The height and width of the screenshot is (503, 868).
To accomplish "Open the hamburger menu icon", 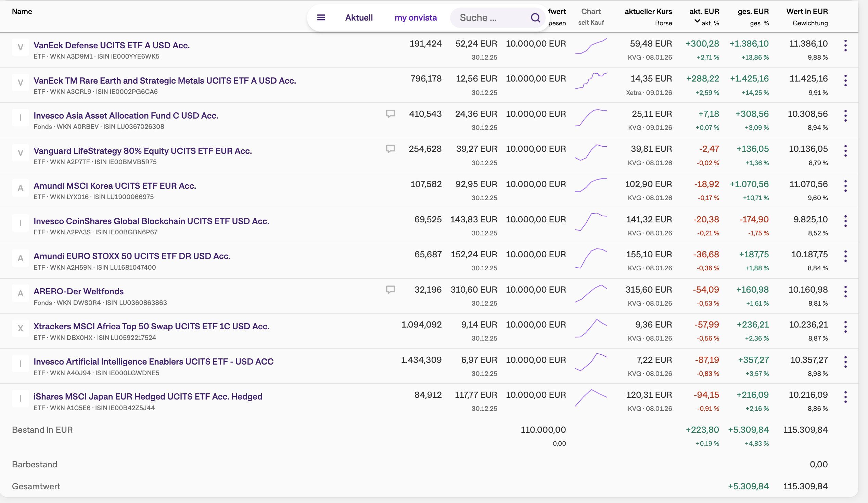I will tap(321, 17).
